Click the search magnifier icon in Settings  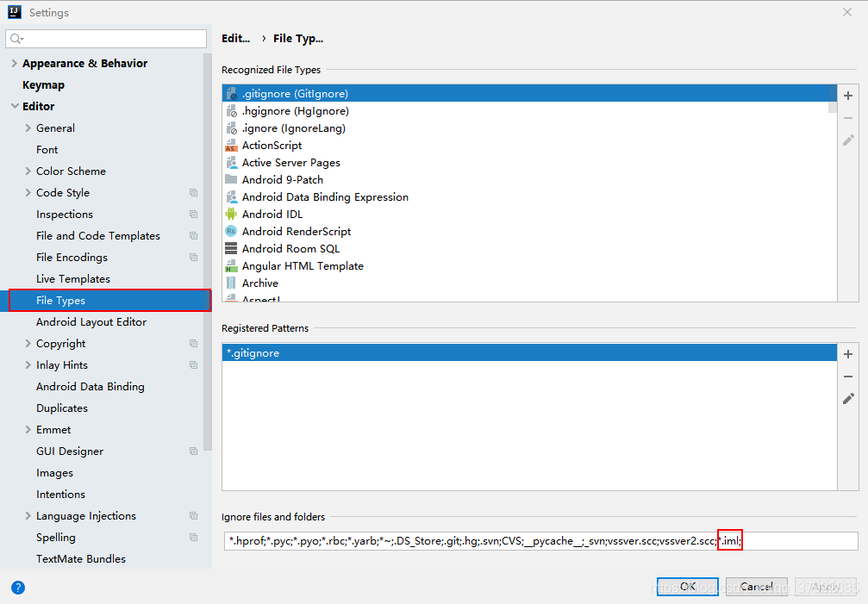(16, 38)
